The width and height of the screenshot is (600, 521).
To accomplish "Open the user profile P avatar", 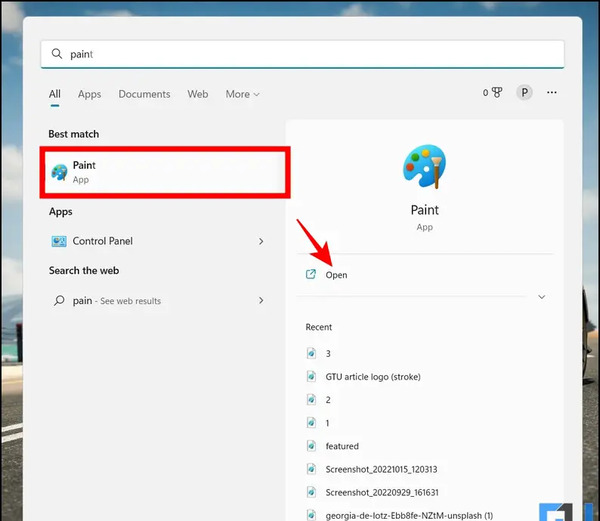I will coord(524,93).
